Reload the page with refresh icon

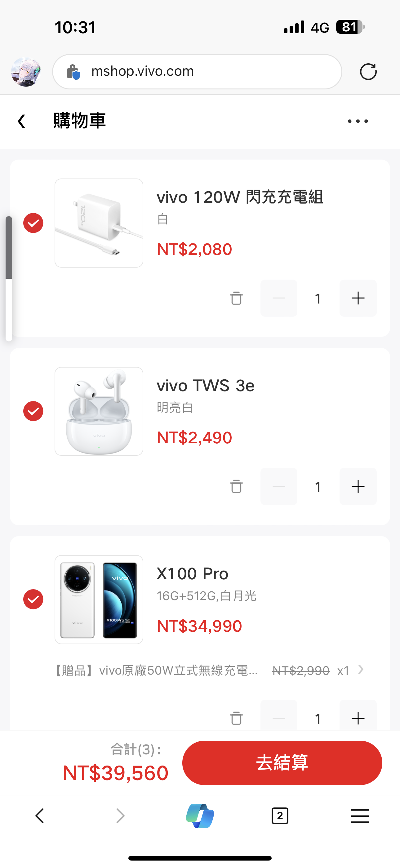(368, 72)
